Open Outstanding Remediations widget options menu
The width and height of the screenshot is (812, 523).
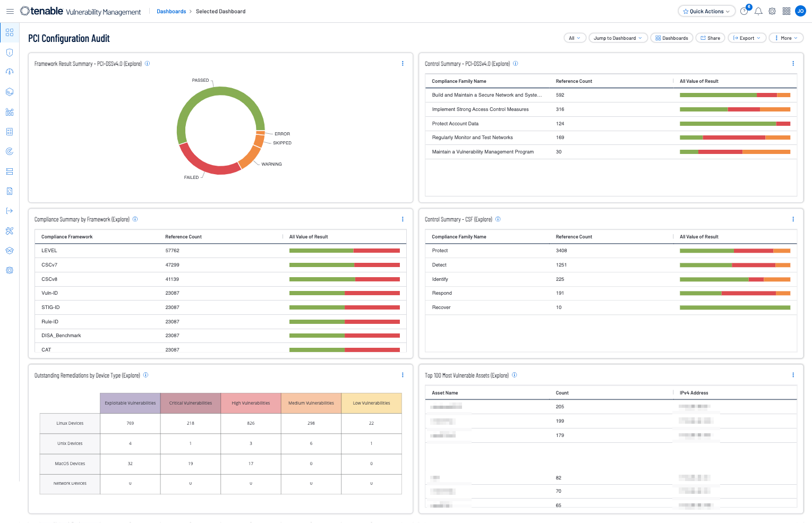point(403,375)
